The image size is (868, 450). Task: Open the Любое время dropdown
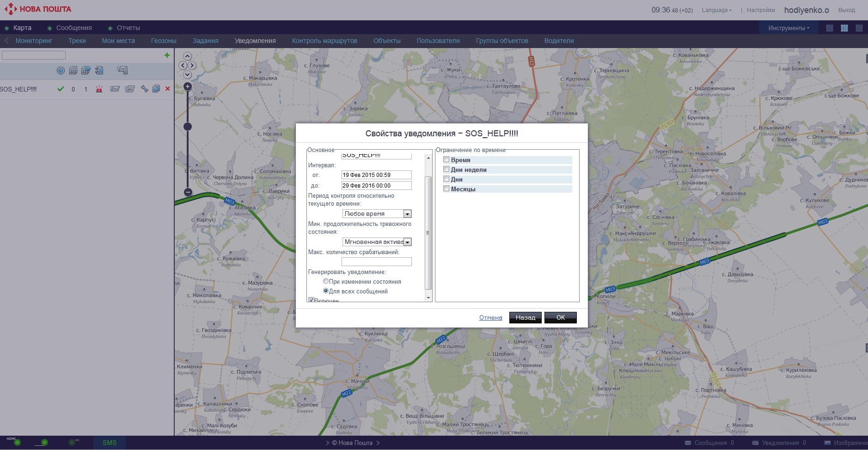pyautogui.click(x=407, y=214)
